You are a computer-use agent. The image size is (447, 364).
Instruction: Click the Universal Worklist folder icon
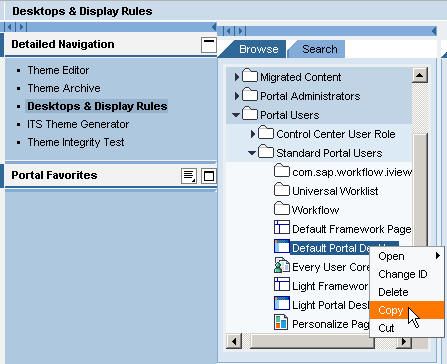pyautogui.click(x=282, y=190)
